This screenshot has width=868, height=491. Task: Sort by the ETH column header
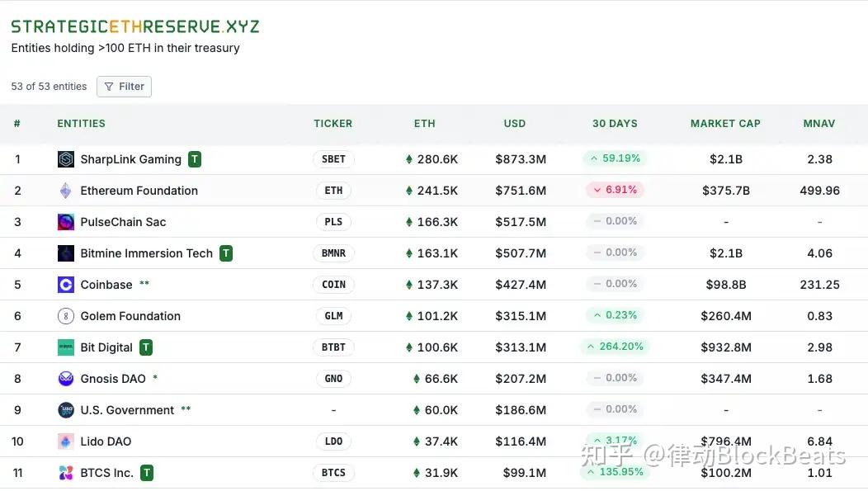click(x=425, y=124)
